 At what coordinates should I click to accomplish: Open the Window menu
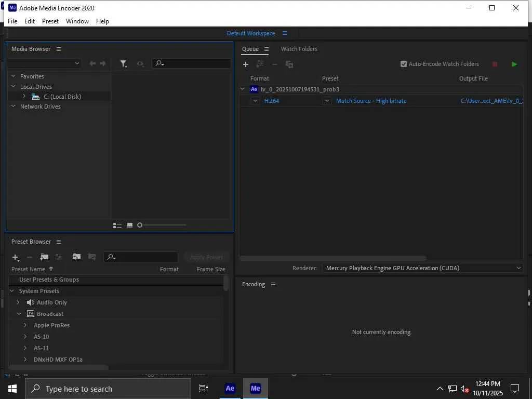77,21
